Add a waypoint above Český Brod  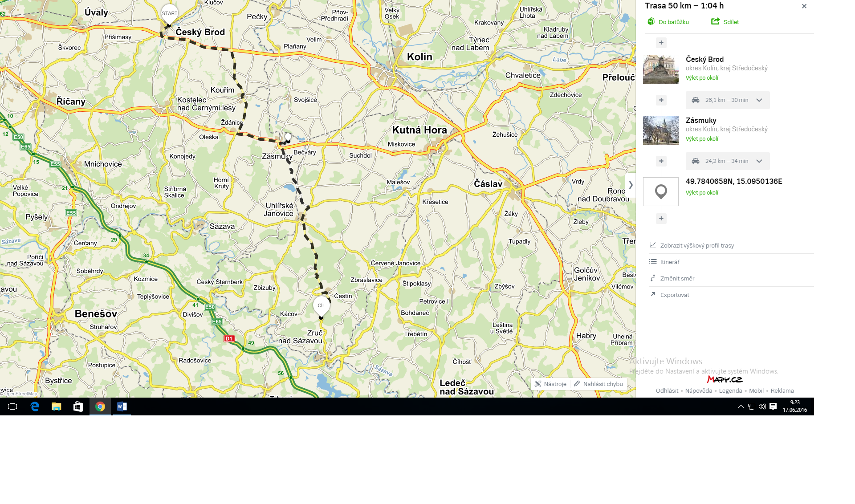tap(661, 43)
